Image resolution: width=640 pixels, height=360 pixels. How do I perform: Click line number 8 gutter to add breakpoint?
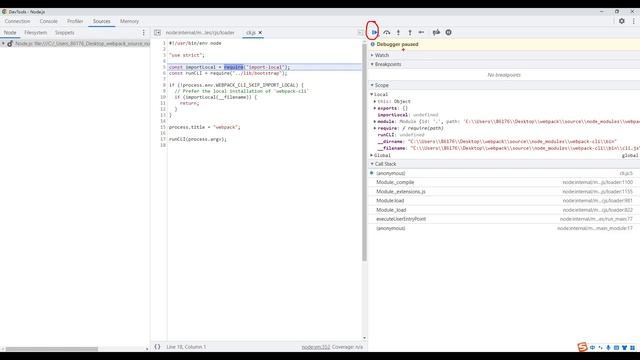[x=164, y=85]
